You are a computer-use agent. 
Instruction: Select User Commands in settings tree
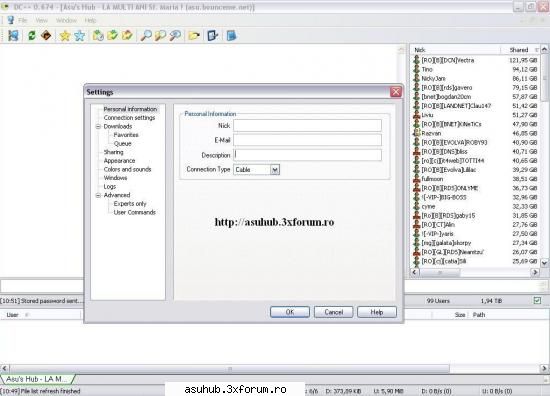tap(134, 212)
